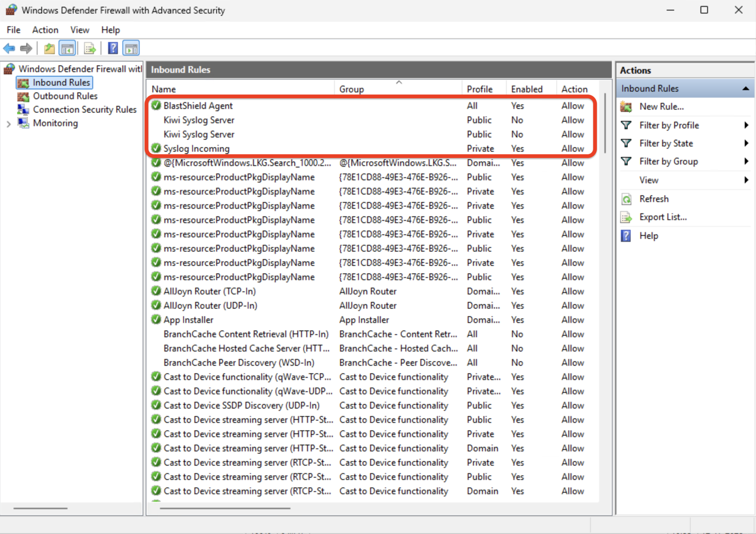Click the Inbound Rules tree icon
The image size is (756, 534).
tap(23, 83)
